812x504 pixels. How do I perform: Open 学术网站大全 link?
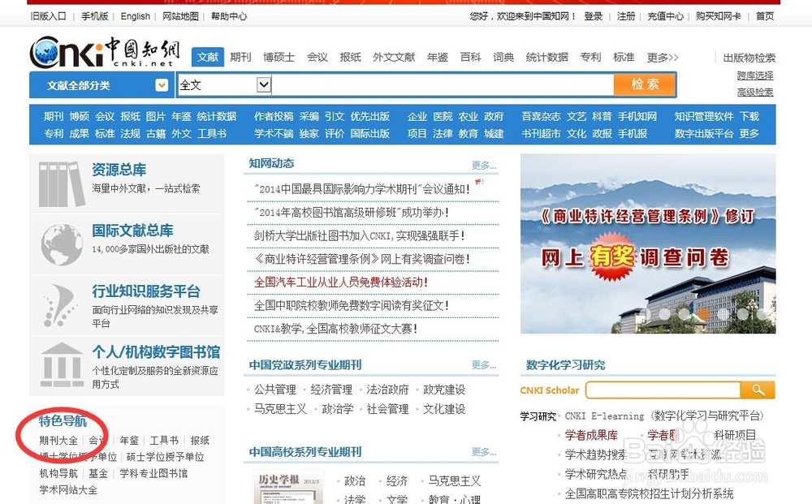coord(68,489)
